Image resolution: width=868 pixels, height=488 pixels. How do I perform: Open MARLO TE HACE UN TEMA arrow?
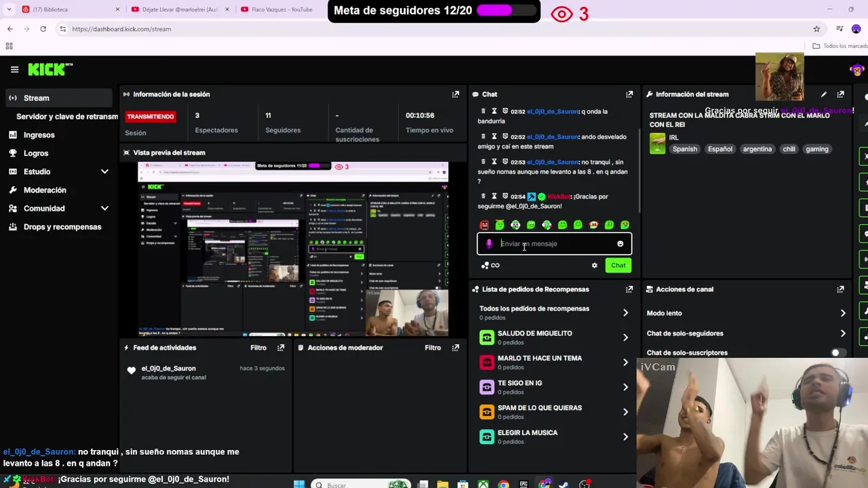click(625, 363)
